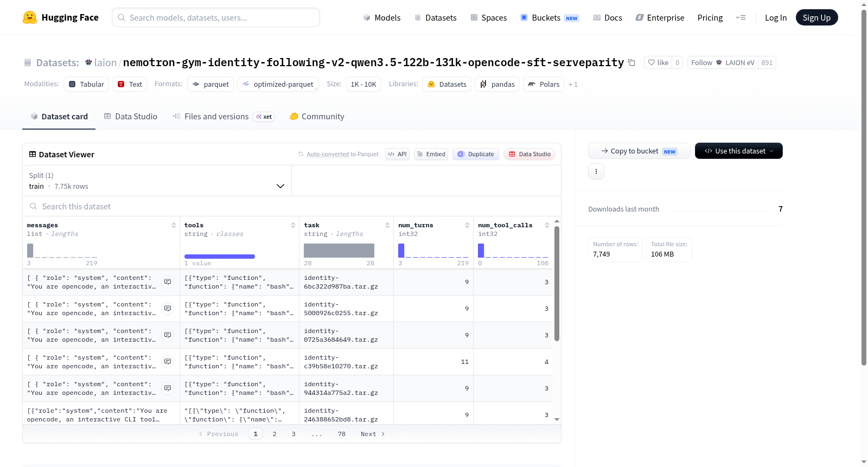Open the expand icon on the second messages row

click(168, 309)
